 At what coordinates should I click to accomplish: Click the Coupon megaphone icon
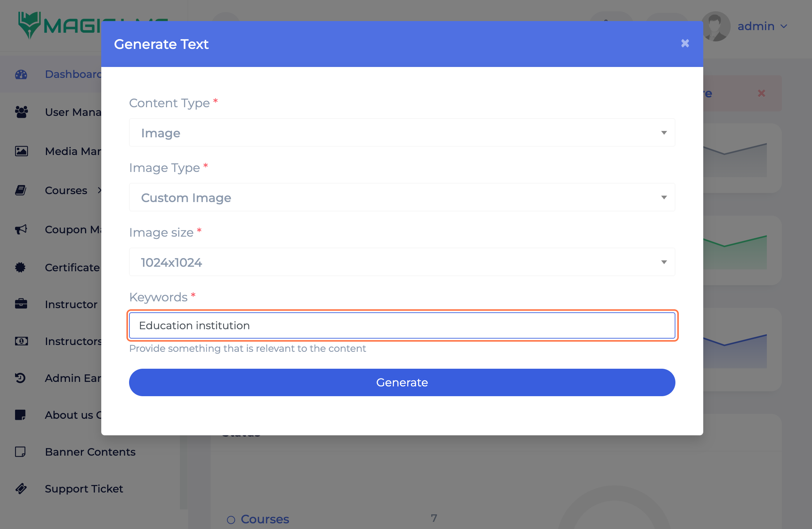pyautogui.click(x=21, y=230)
